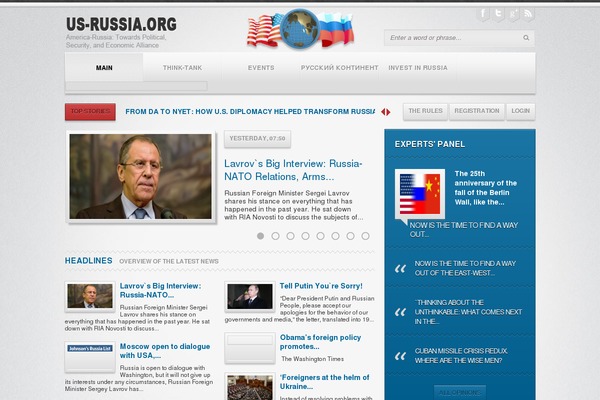This screenshot has width=600, height=400.
Task: Select the eighth slider dot
Action: [365, 236]
